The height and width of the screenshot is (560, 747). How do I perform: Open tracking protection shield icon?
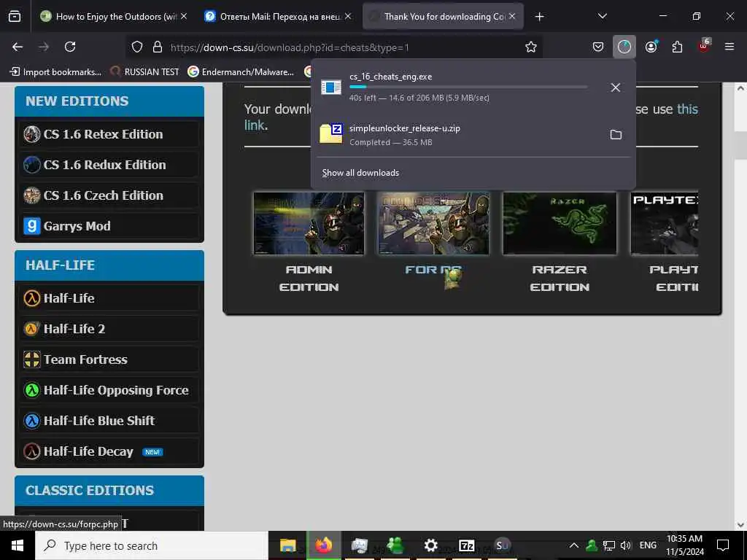pos(137,47)
